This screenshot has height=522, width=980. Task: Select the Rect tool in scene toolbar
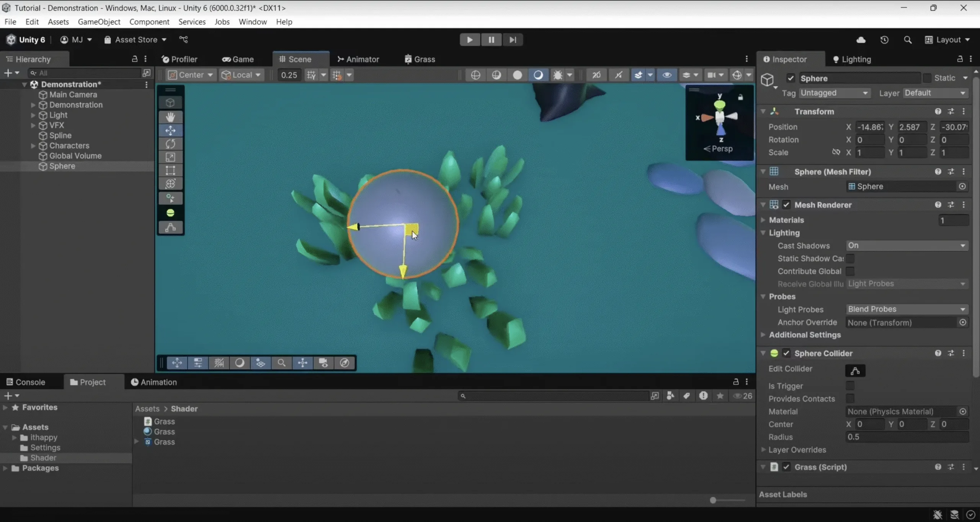[170, 171]
